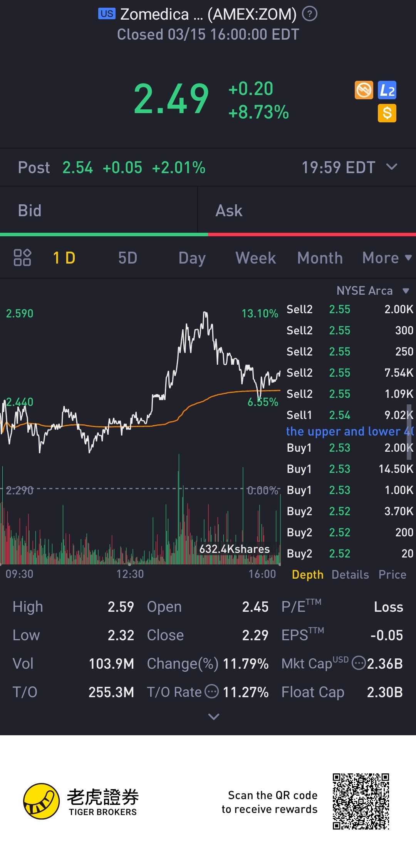Tap the orange no-shorting badge icon
Screen dimensions: 416x868
pos(364,90)
